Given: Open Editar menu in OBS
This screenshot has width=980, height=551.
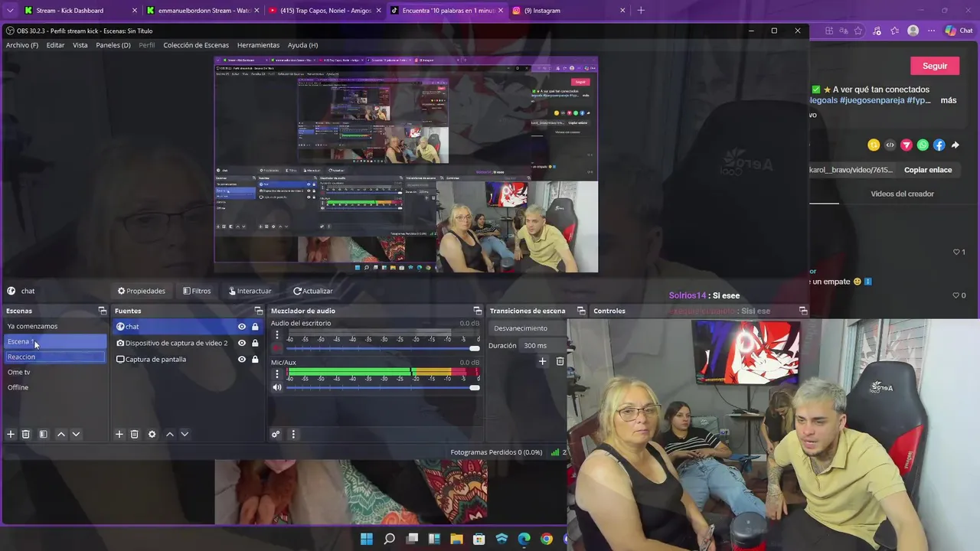Looking at the screenshot, I should (x=55, y=45).
